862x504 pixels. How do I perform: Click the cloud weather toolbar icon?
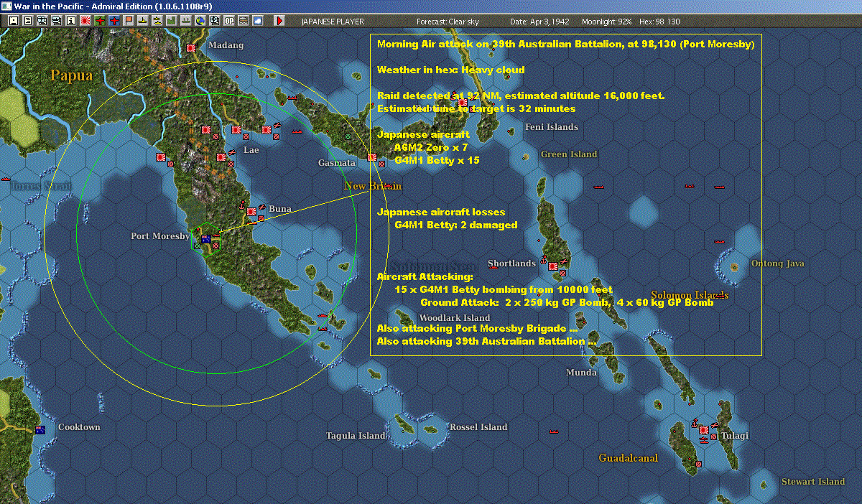(x=257, y=22)
